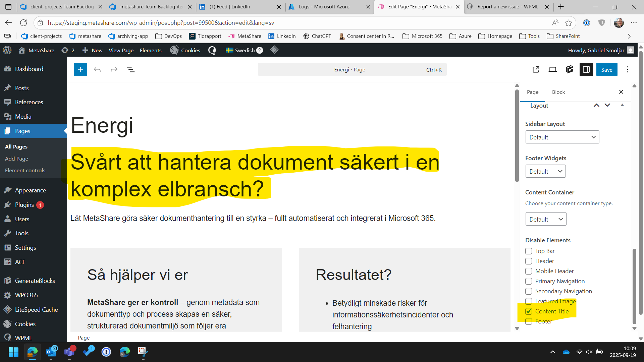Move Layout panel up
This screenshot has height=362, width=644.
[596, 105]
